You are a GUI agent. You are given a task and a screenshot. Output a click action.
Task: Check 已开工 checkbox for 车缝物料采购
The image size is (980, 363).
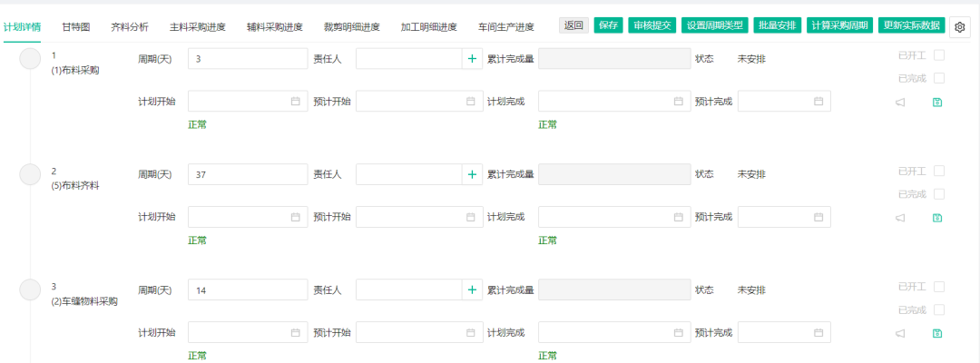point(939,287)
